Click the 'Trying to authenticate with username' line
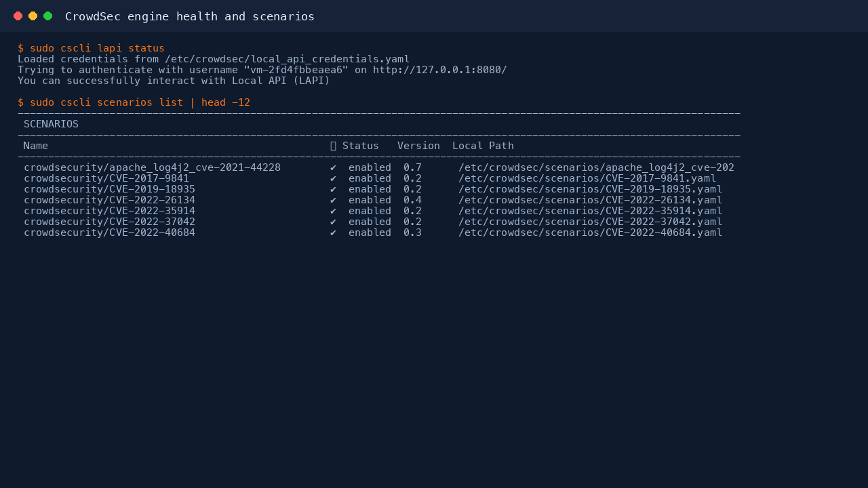This screenshot has height=488, width=868. coord(262,70)
